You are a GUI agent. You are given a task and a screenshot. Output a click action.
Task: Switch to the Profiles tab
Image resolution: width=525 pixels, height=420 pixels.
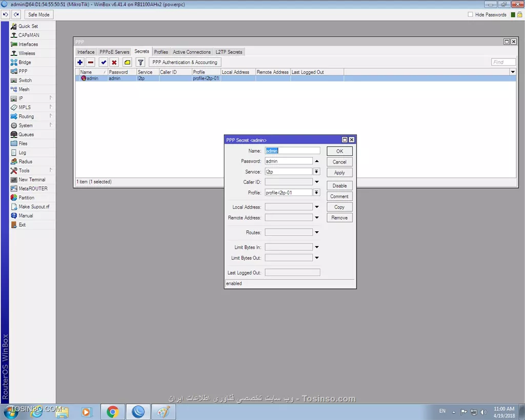[160, 52]
